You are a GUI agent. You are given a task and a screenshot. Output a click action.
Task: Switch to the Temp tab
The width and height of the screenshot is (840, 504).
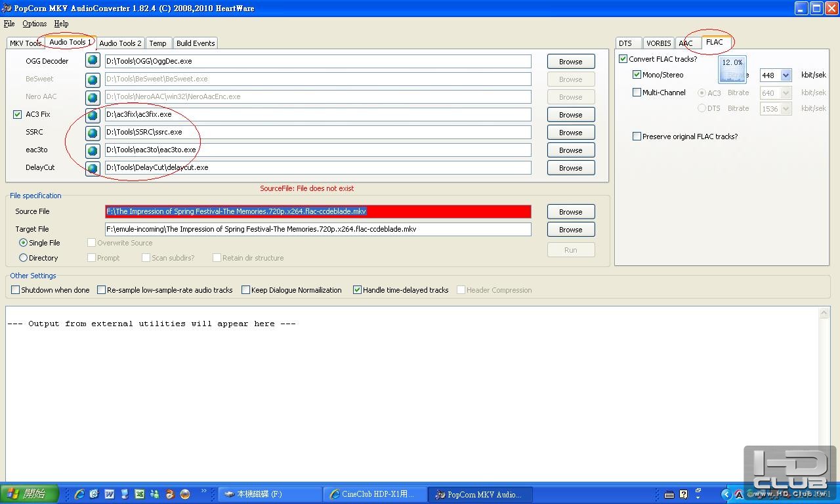[x=157, y=43]
